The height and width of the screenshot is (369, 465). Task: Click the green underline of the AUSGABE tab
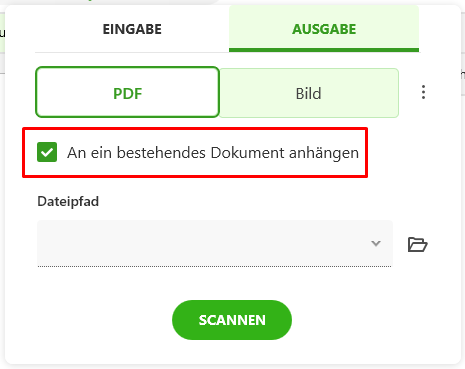(x=324, y=50)
